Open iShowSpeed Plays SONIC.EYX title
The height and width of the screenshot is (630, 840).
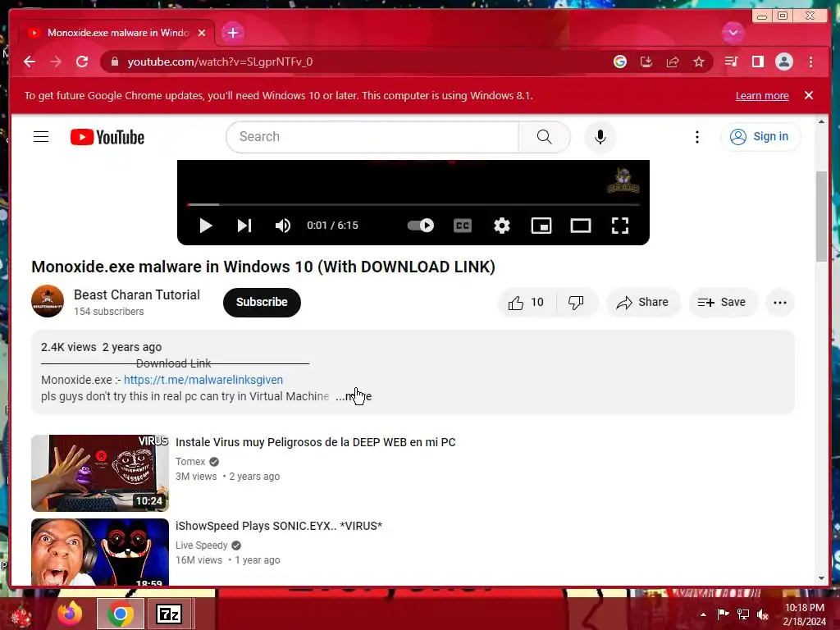tap(279, 526)
